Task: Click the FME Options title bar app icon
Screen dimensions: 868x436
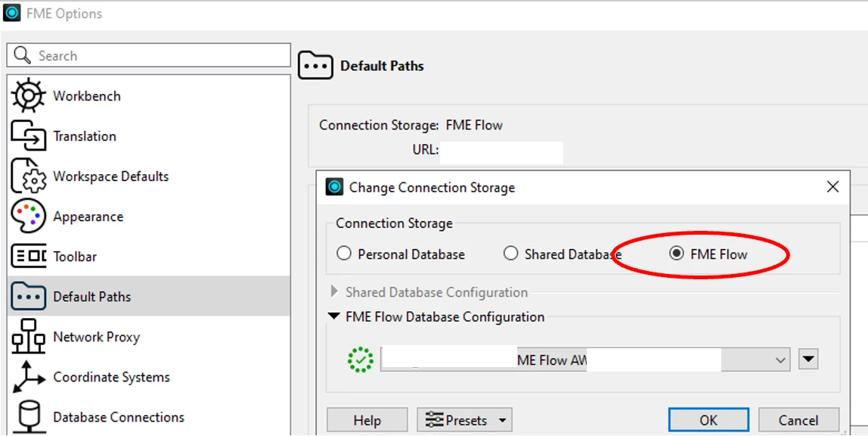Action: (x=11, y=14)
